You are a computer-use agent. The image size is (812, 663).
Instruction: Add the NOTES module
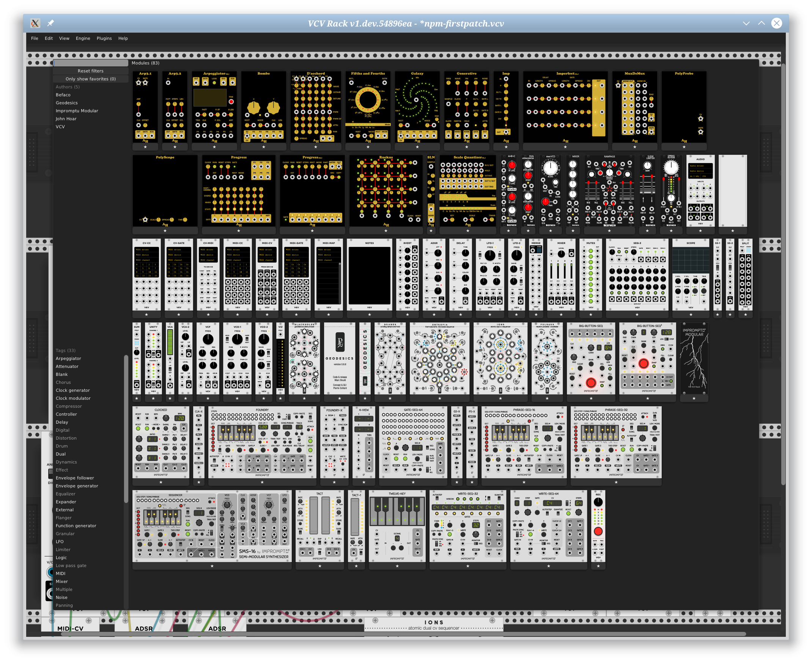(x=370, y=275)
